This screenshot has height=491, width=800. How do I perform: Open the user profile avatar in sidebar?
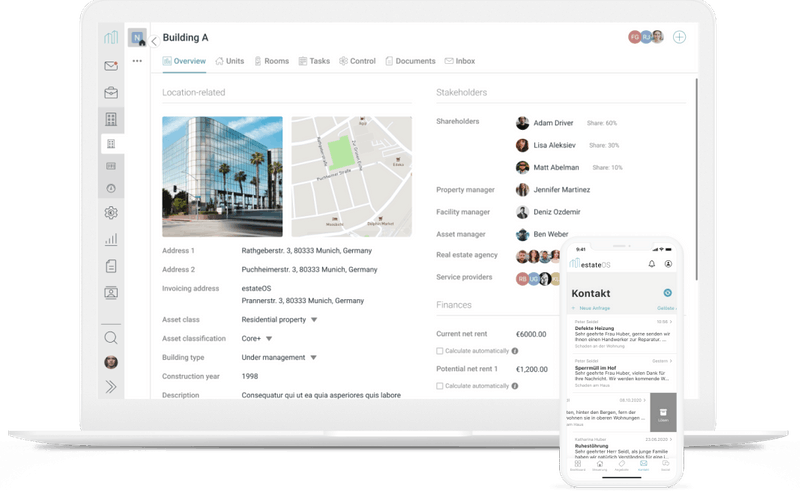(111, 362)
